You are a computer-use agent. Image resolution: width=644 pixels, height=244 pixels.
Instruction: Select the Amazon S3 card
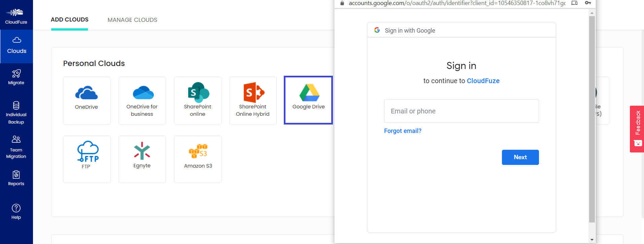[x=198, y=159]
